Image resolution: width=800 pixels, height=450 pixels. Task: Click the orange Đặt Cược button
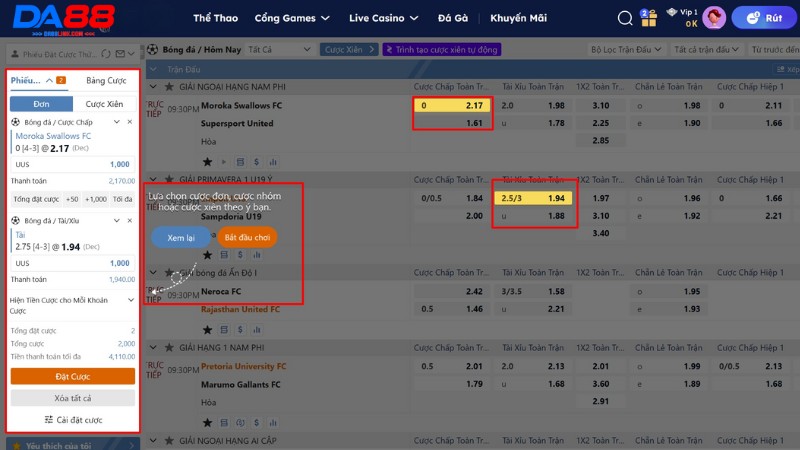click(x=73, y=377)
